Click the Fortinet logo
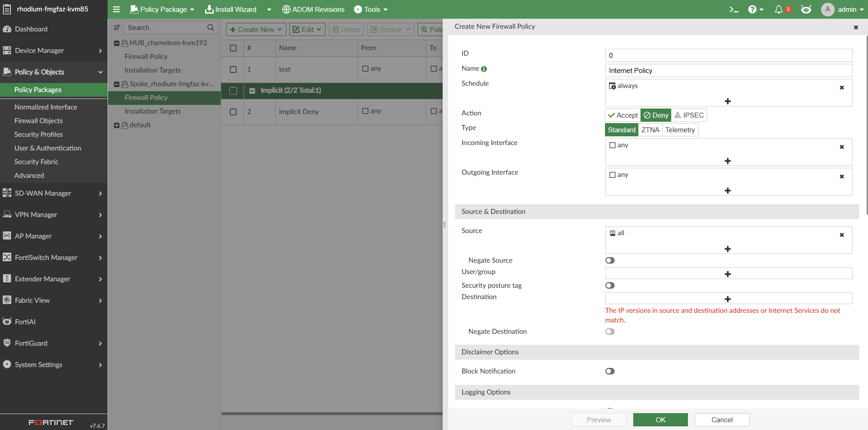The height and width of the screenshot is (430, 868). [x=51, y=423]
